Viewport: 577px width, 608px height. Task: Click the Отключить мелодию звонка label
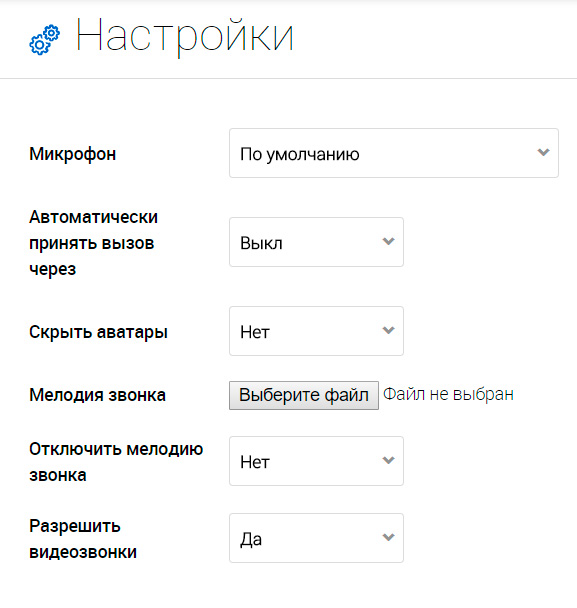(x=116, y=462)
